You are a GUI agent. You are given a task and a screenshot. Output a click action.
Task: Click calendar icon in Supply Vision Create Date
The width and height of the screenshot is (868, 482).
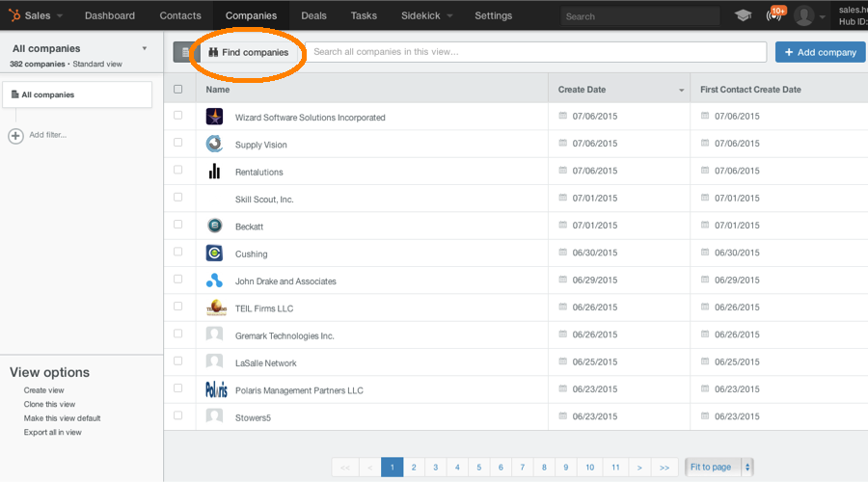click(563, 143)
